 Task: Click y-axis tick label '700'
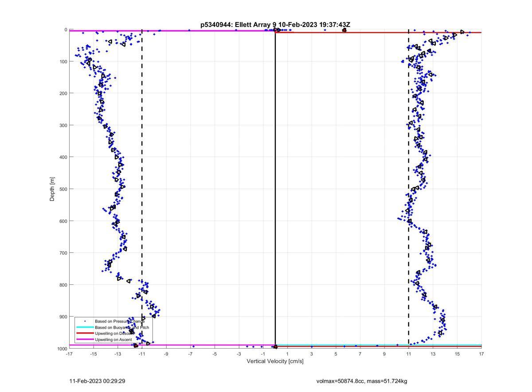click(63, 253)
